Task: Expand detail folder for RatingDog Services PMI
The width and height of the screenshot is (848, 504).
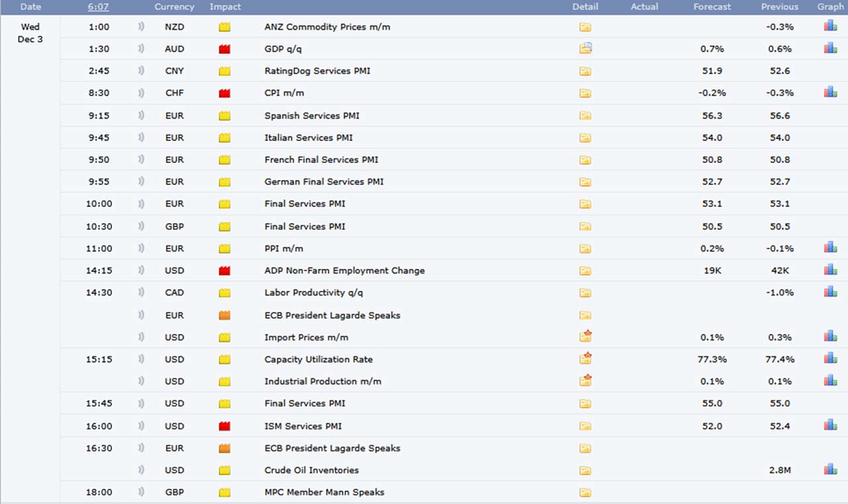Action: 585,71
